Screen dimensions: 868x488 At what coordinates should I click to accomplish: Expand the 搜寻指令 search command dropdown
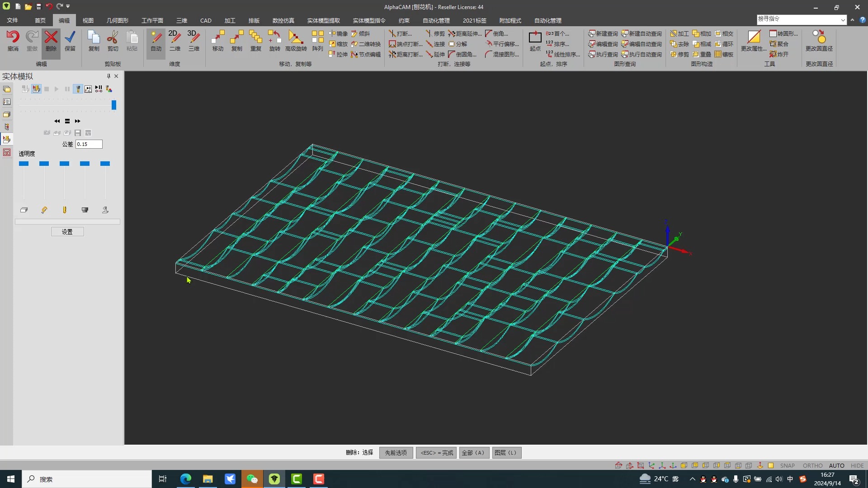coord(843,20)
